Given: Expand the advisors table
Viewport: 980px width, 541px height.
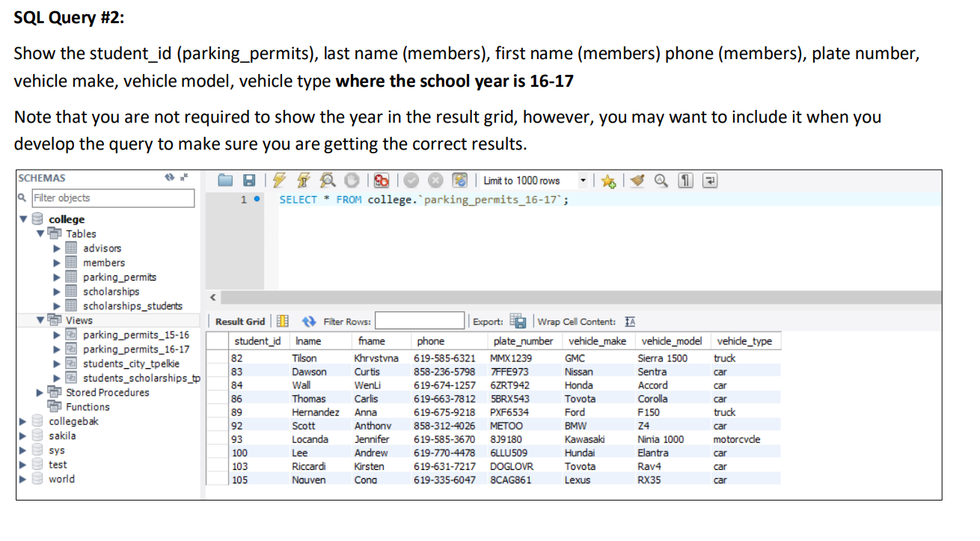Looking at the screenshot, I should pos(56,248).
